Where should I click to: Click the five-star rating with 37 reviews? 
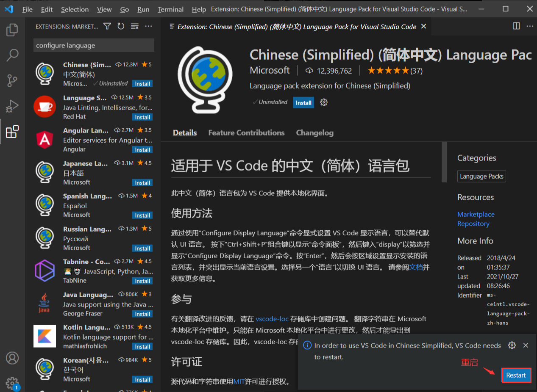(395, 71)
